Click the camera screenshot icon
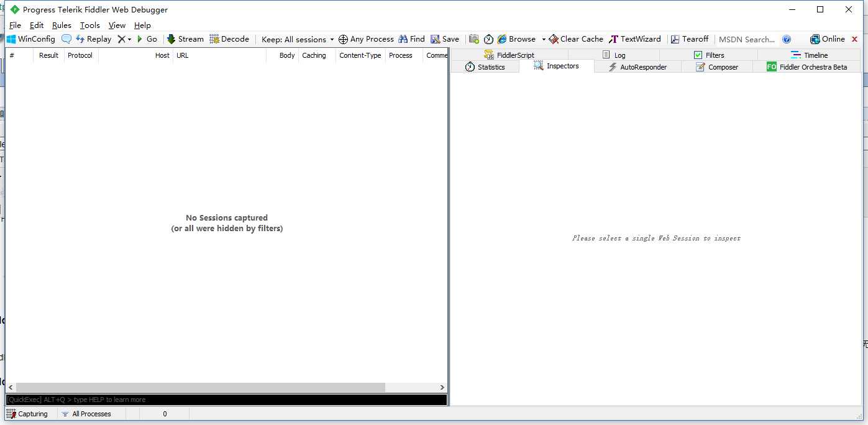 pyautogui.click(x=474, y=39)
